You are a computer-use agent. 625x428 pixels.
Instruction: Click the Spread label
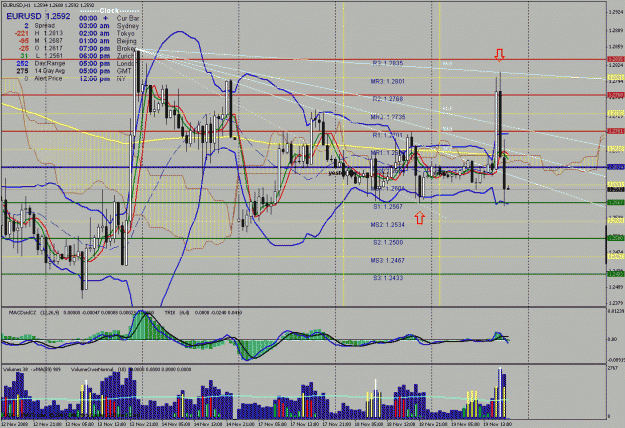click(x=45, y=26)
